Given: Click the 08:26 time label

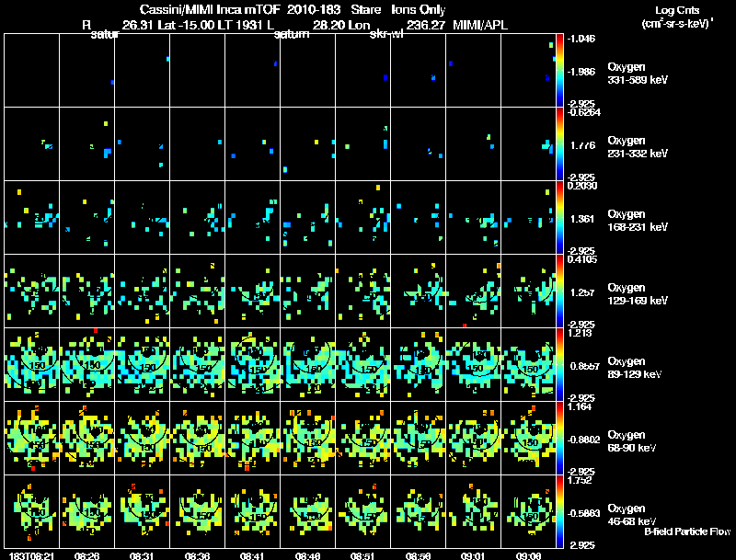Looking at the screenshot, I should (x=87, y=555).
